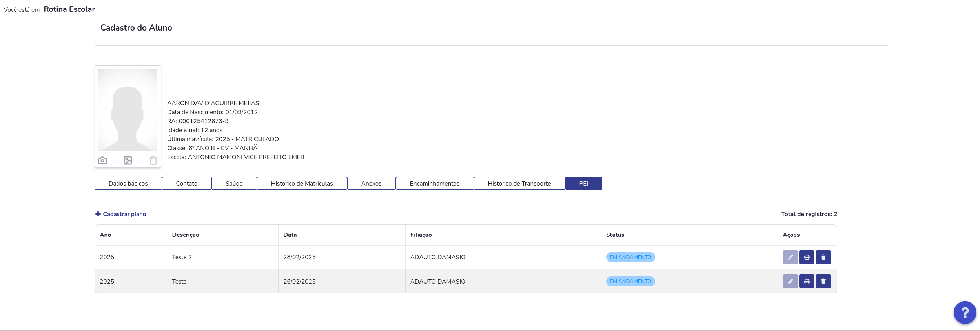Print the Teste plan dated 26/02/2025
The height and width of the screenshot is (331, 980).
click(x=807, y=281)
